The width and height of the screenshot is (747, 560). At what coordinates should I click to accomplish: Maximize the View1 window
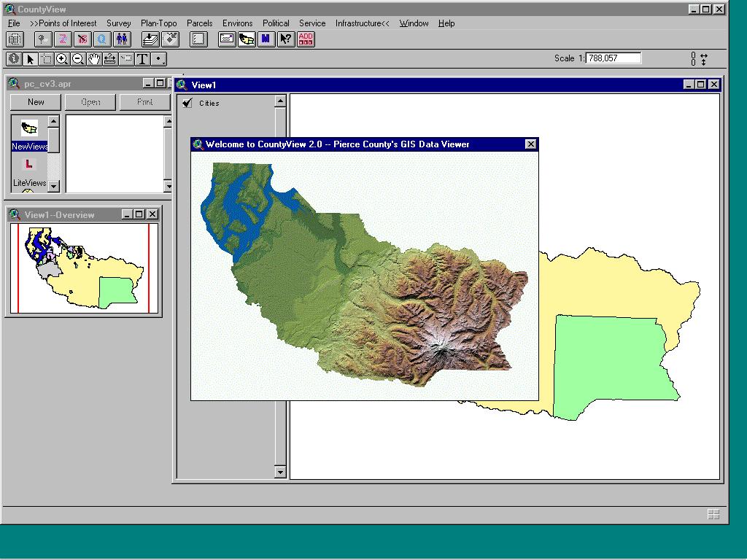pos(700,85)
